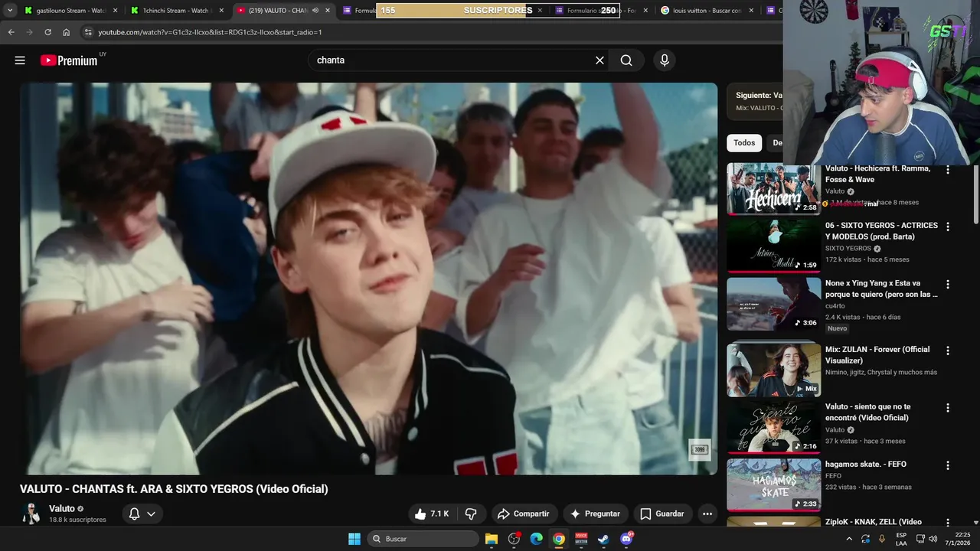Open Actrices y Modelos video thumbnail
980x551 pixels.
coord(773,246)
